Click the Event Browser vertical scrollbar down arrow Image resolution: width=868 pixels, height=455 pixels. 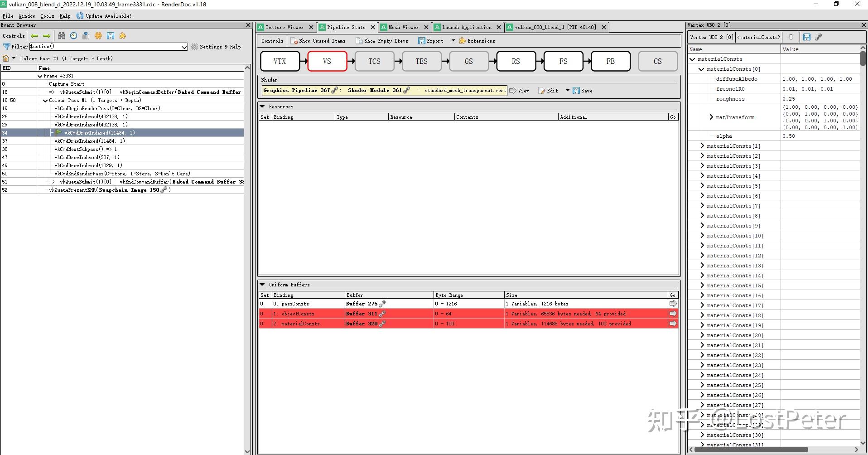pyautogui.click(x=247, y=451)
